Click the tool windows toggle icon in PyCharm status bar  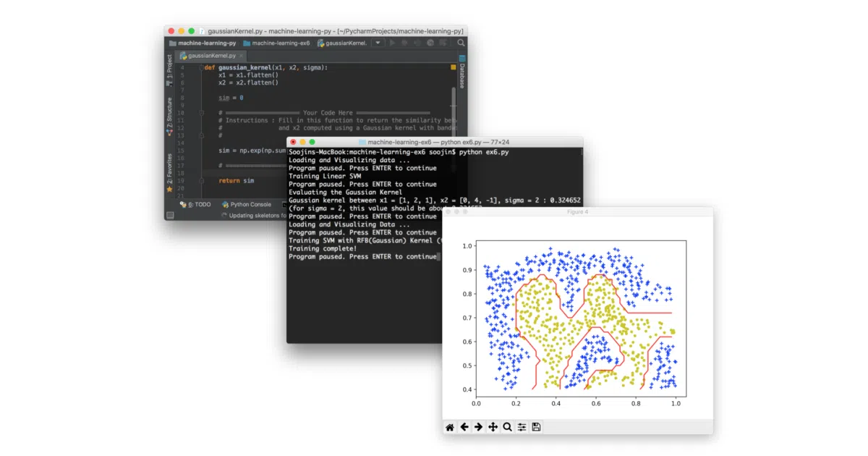coord(170,215)
